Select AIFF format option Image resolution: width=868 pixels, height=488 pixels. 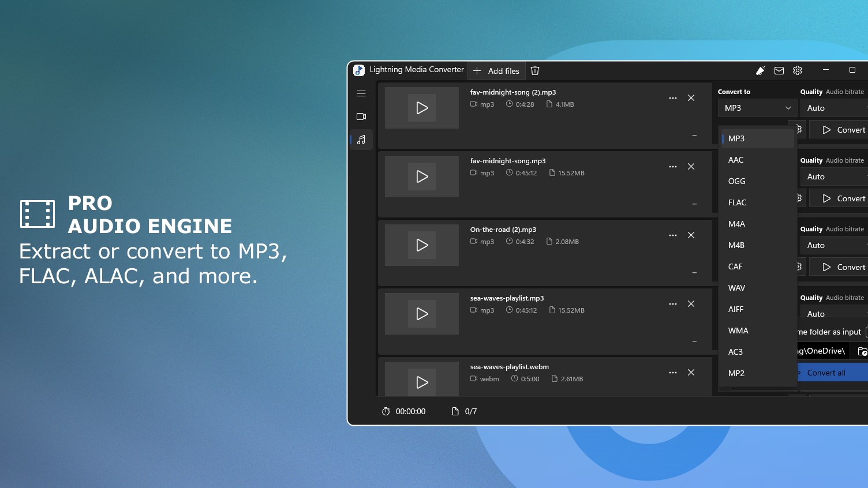point(758,309)
